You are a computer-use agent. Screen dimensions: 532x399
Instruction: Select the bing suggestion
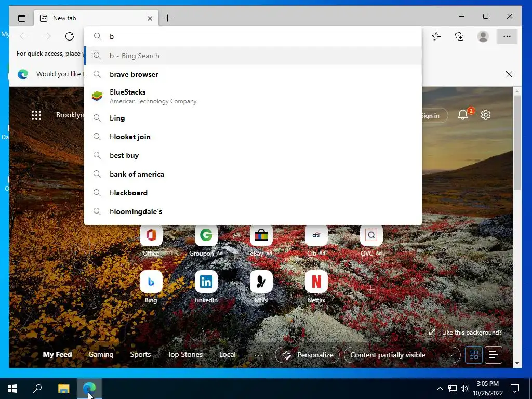tap(253, 118)
